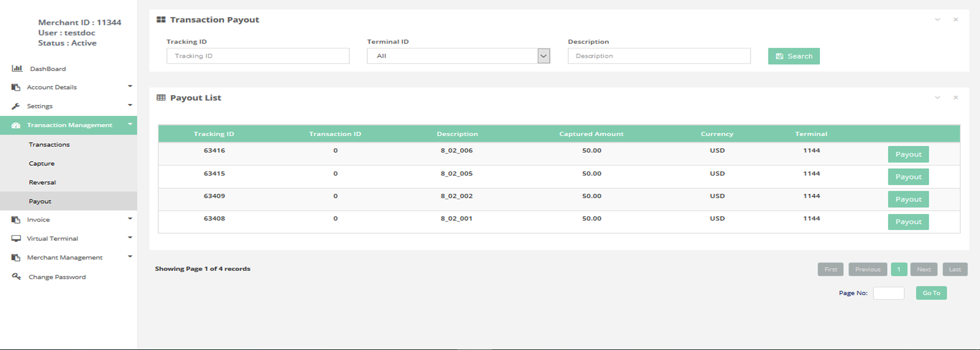Click the Account Details sidebar icon
The width and height of the screenshot is (980, 350).
pyautogui.click(x=16, y=87)
